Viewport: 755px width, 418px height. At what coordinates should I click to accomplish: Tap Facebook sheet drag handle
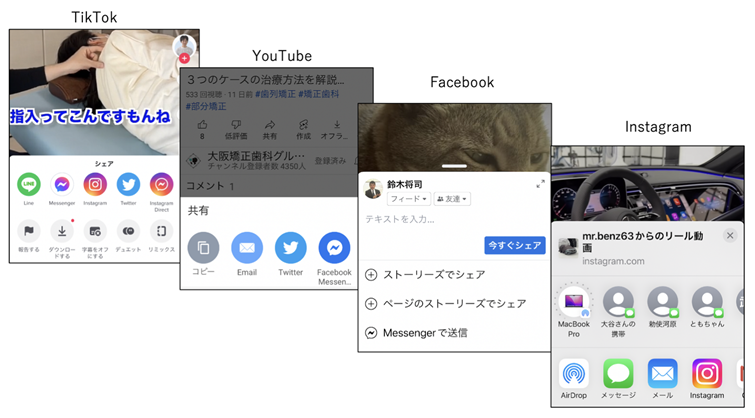click(455, 166)
